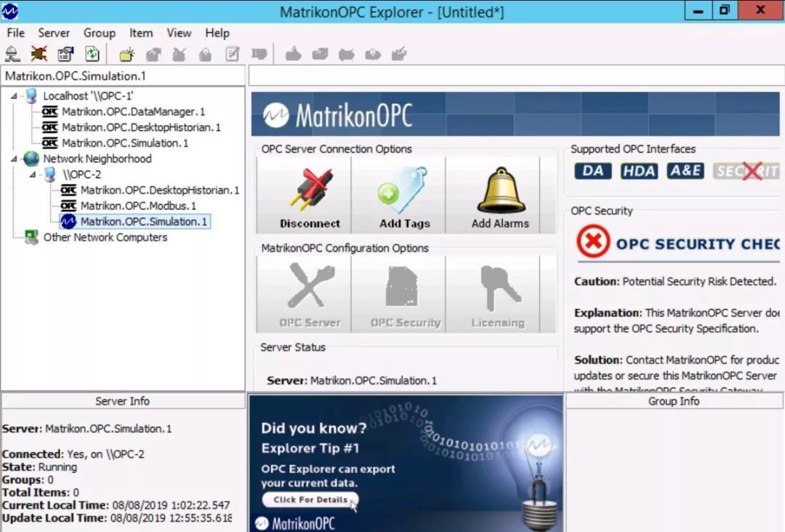Click the connect to server network icon

click(12, 54)
